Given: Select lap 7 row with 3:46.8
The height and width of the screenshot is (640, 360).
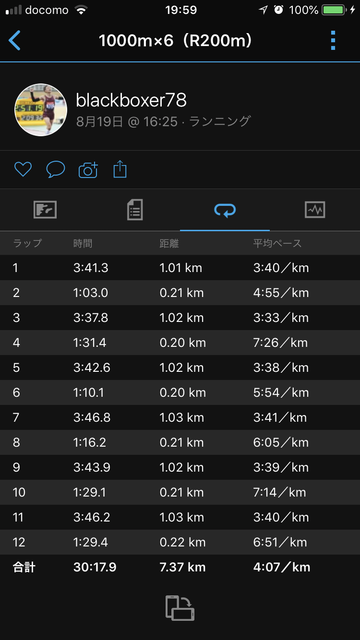Looking at the screenshot, I should tap(180, 418).
